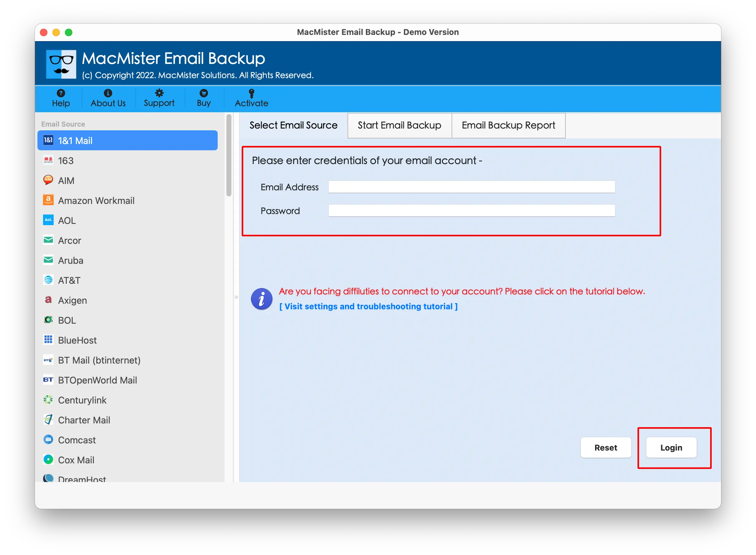Select the Aruba envelope icon

click(x=48, y=260)
